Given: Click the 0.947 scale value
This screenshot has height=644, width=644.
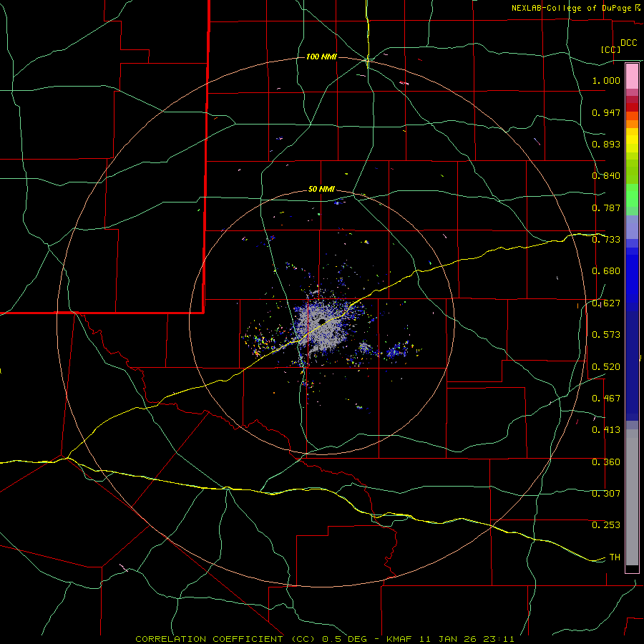Looking at the screenshot, I should pyautogui.click(x=606, y=113).
